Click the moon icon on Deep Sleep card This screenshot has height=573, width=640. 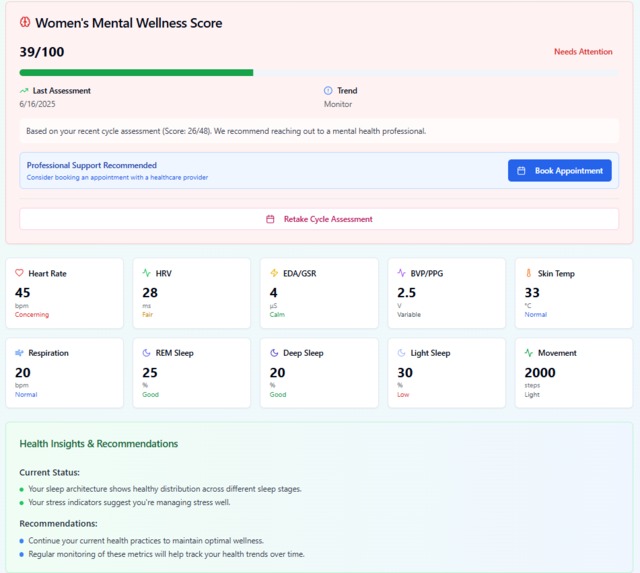tap(274, 353)
